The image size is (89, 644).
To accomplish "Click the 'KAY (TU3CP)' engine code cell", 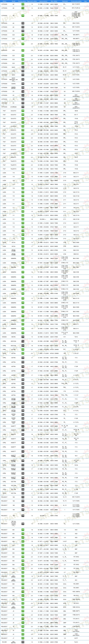I will pyautogui.click(x=76, y=4).
